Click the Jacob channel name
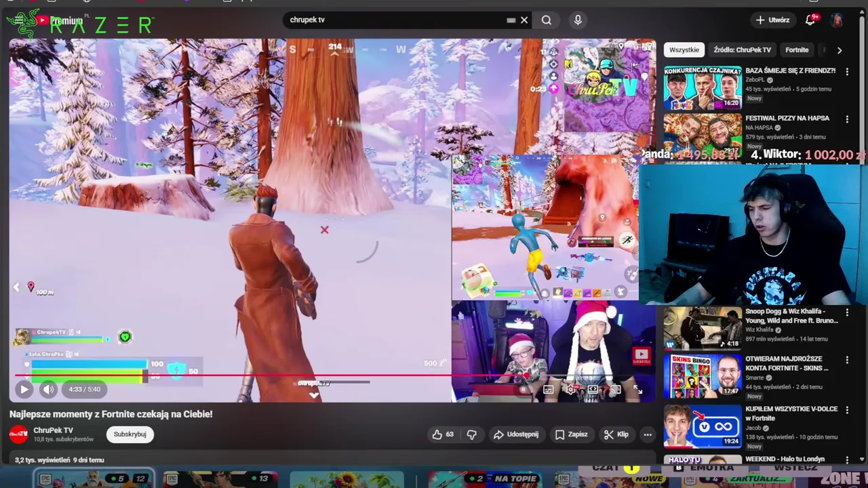Screen dimensions: 868x488 (753, 428)
